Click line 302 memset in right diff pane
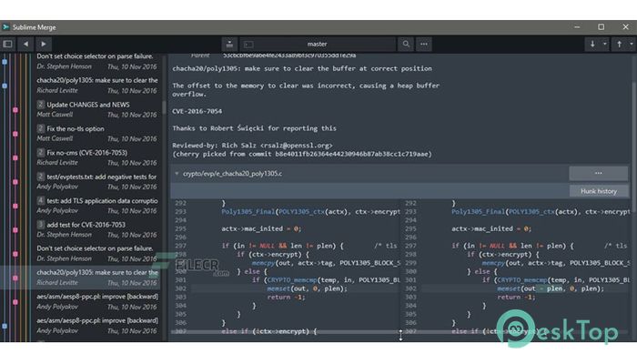The image size is (637, 364). coord(509,288)
